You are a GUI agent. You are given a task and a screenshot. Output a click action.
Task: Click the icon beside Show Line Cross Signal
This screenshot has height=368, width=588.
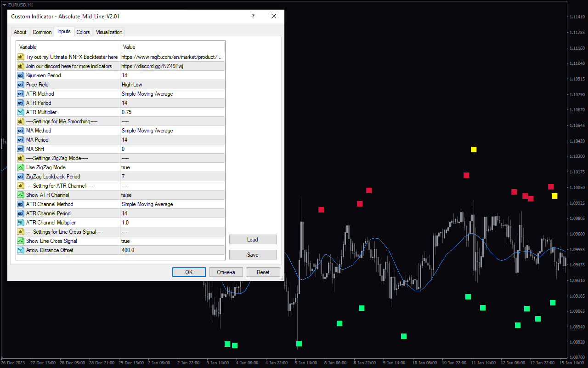pos(21,241)
